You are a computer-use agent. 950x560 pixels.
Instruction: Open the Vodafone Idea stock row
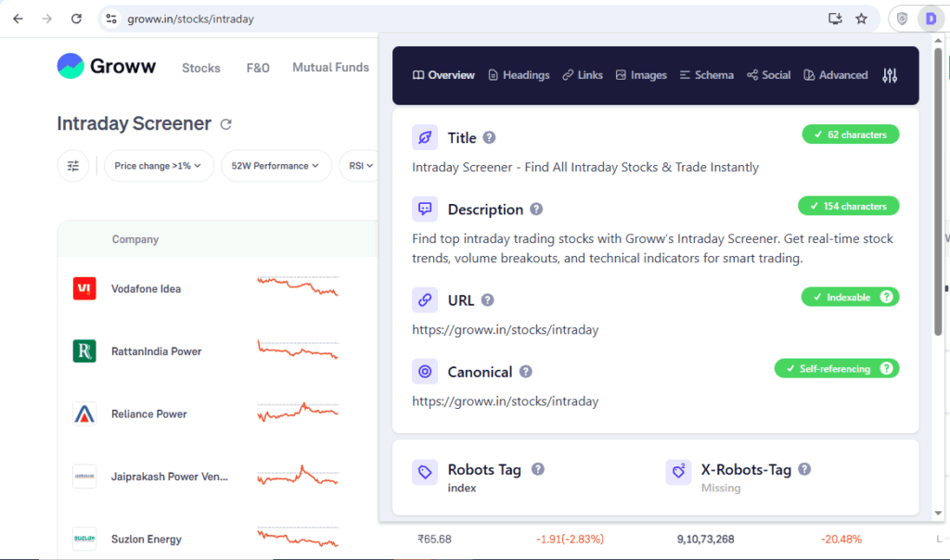pos(146,289)
